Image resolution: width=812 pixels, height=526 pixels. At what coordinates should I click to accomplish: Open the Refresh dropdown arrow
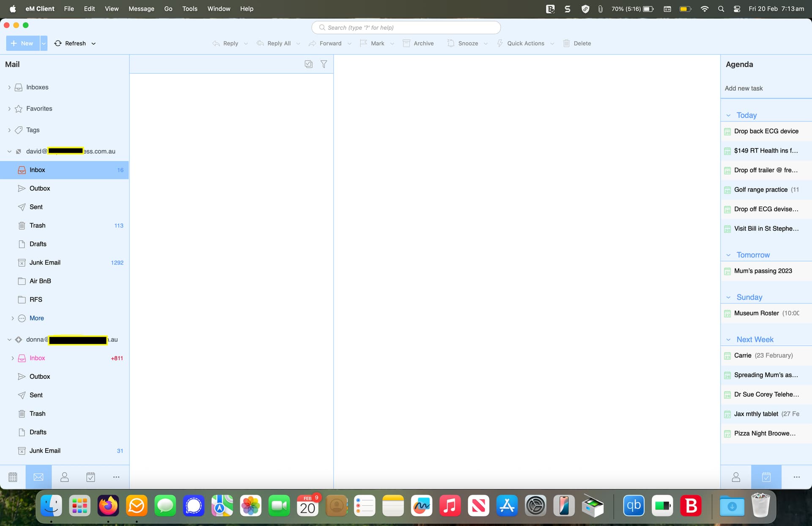click(93, 43)
